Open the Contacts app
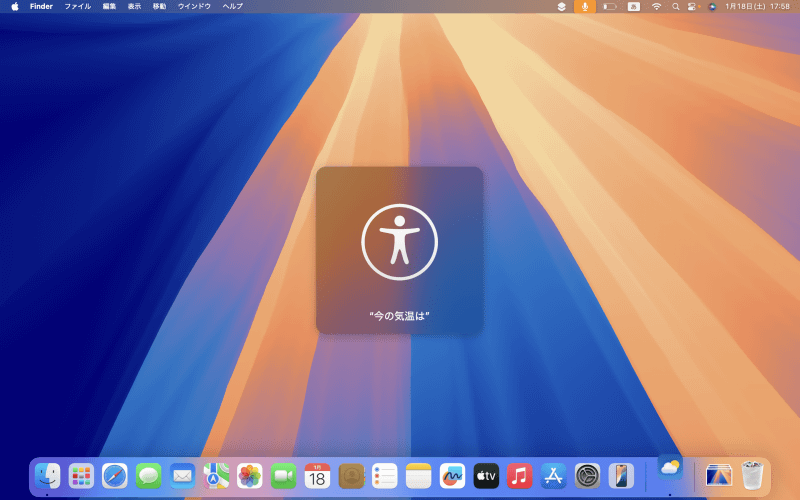This screenshot has height=500, width=800. tap(351, 476)
